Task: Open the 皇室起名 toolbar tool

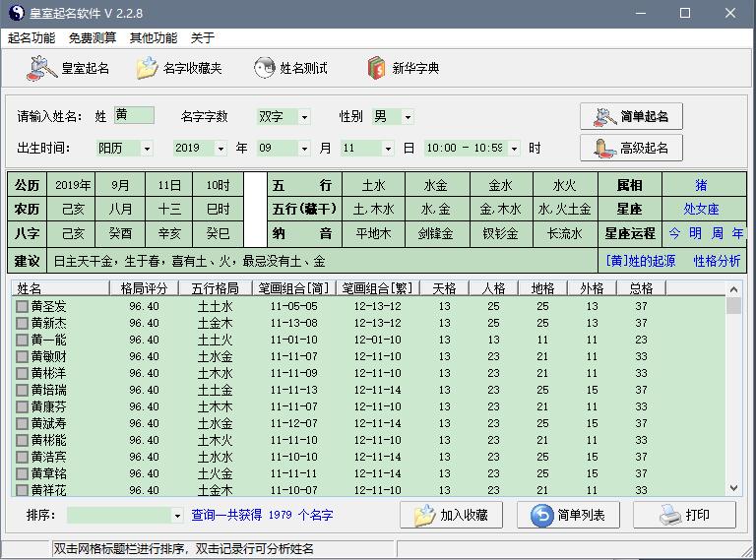Action: [x=68, y=69]
